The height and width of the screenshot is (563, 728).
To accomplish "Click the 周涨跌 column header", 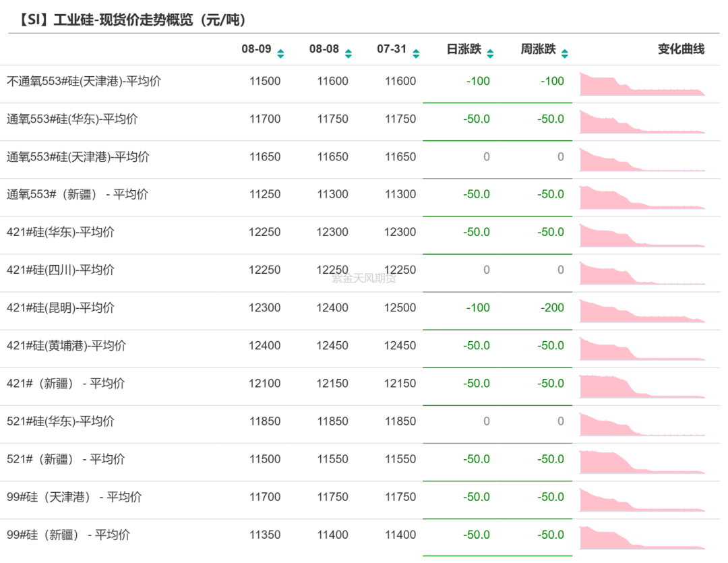I will coord(538,49).
